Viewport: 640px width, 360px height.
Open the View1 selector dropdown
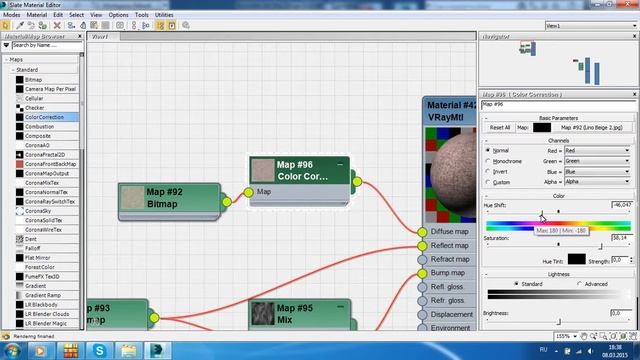[x=591, y=26]
